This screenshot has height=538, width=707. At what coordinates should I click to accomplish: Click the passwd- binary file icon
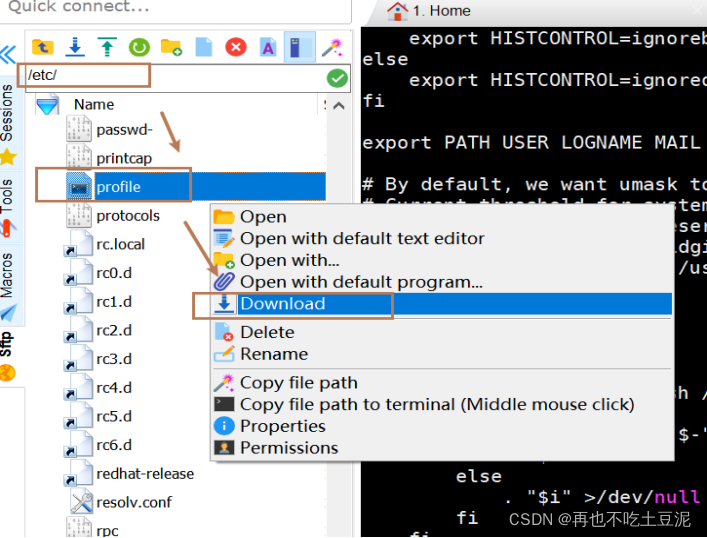click(x=79, y=129)
